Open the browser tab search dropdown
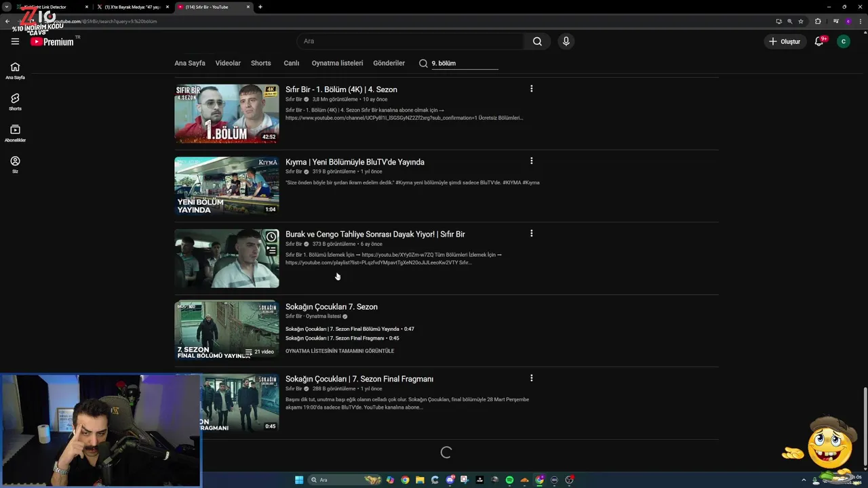The image size is (868, 488). (6, 7)
